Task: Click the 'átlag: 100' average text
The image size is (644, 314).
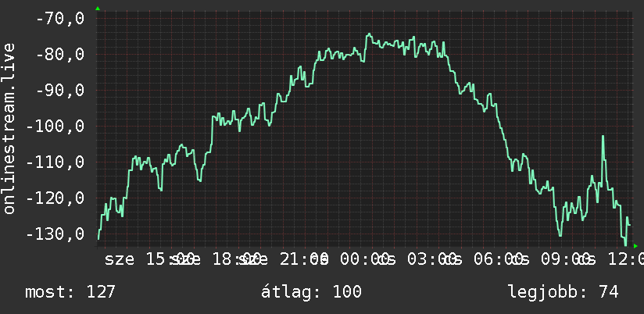Action: (311, 292)
